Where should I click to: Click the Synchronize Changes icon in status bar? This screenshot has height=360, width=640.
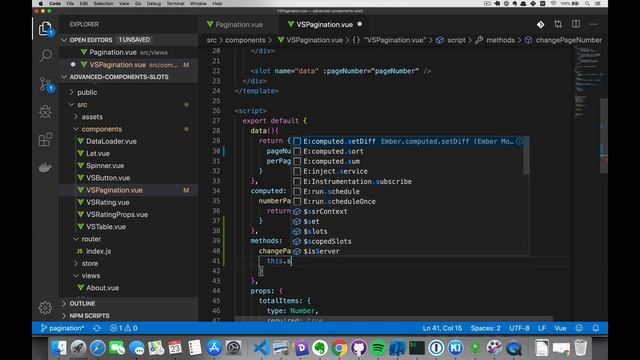click(97, 328)
